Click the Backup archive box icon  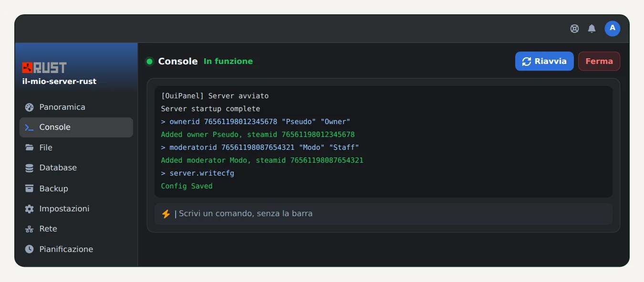tap(30, 188)
